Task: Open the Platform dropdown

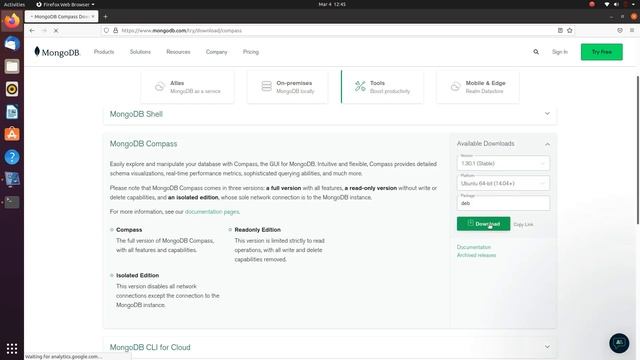Action: (503, 183)
